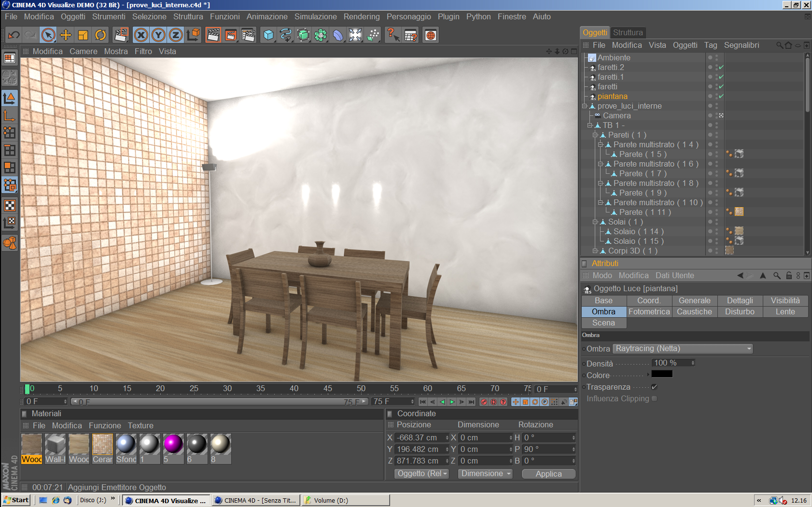The width and height of the screenshot is (812, 507).
Task: Toggle Z axis lock
Action: tap(176, 35)
